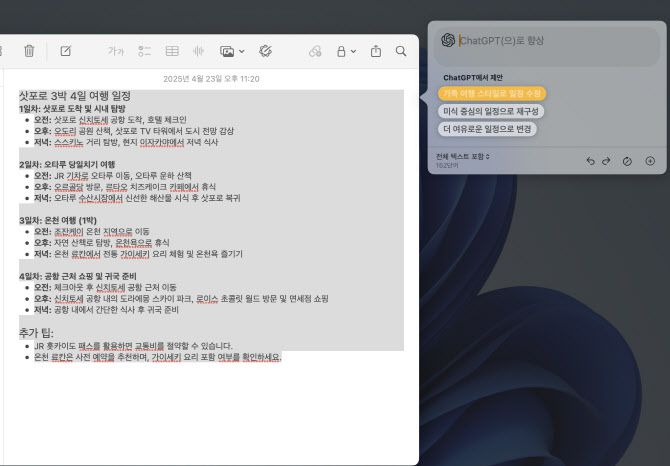Click the line about 조잔케이 온천 지역

point(92,232)
